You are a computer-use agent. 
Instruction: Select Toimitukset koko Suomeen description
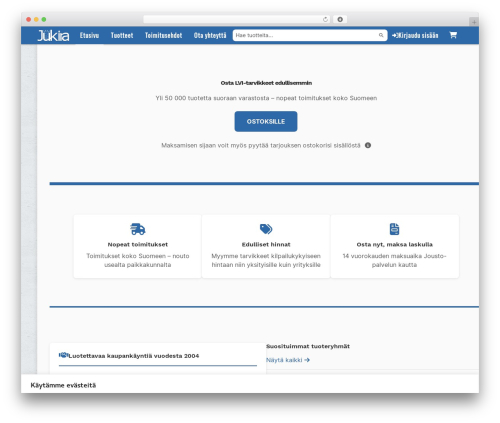click(x=138, y=260)
